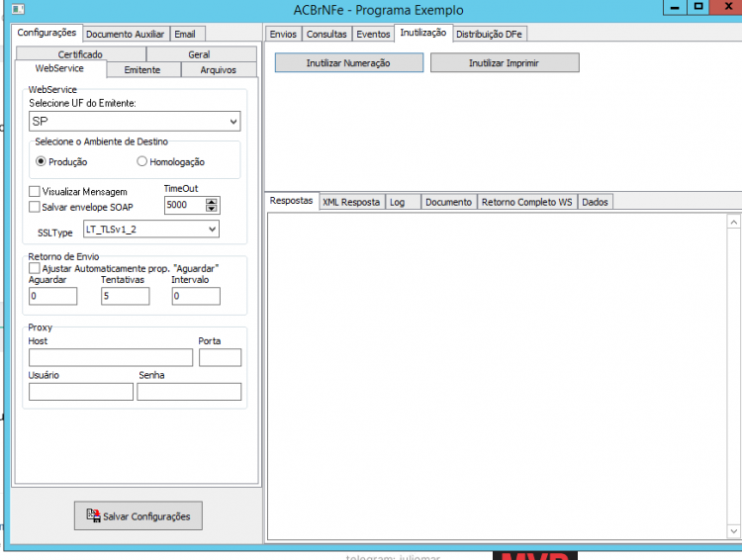Screen dimensions: 742x560
Task: Switch to the Configurações tab
Action: point(46,33)
